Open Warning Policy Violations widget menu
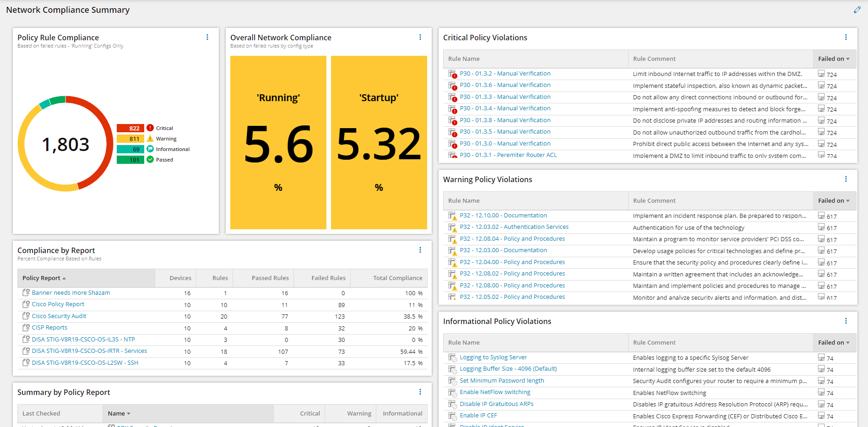Screen dimensions: 868x427 [846, 179]
